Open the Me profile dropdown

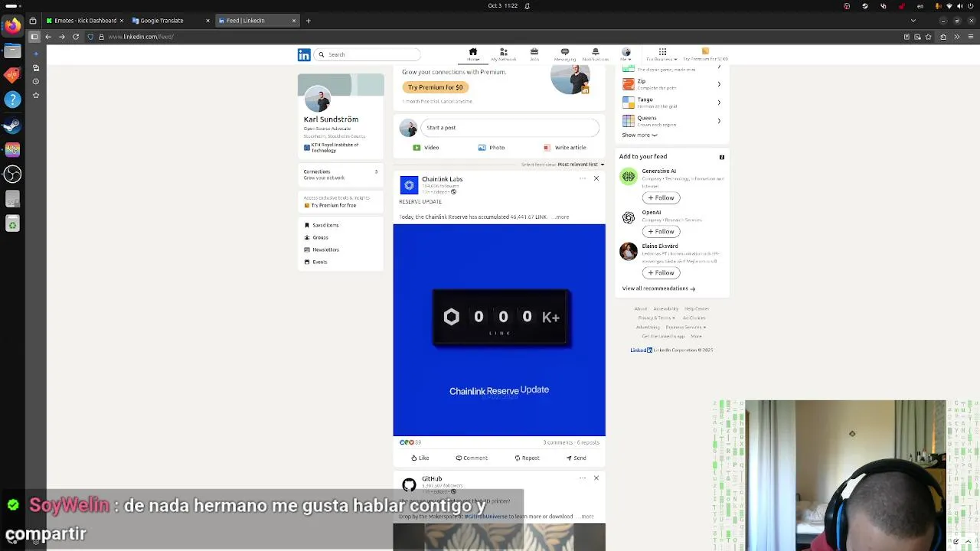626,54
